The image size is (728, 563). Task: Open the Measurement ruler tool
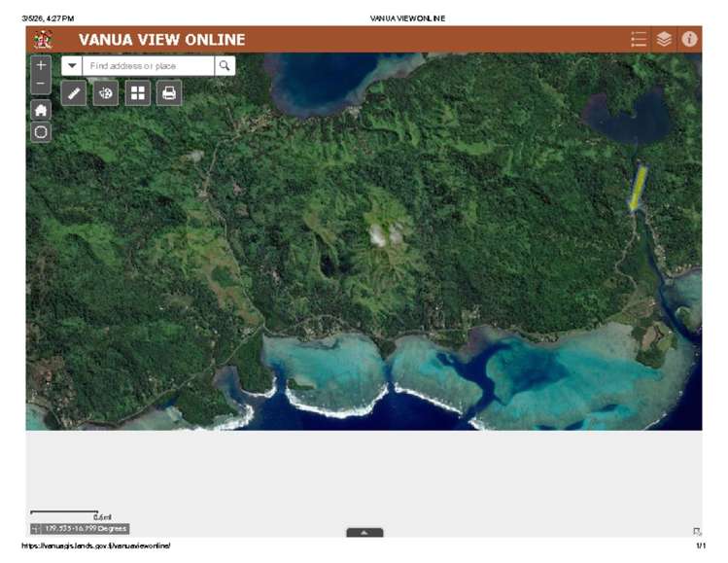[x=74, y=93]
